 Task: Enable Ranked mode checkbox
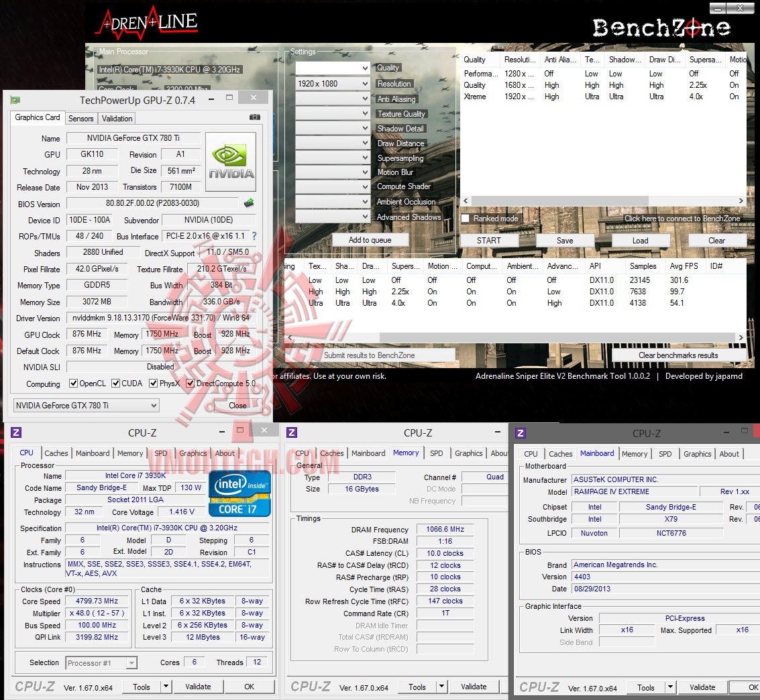click(x=466, y=219)
